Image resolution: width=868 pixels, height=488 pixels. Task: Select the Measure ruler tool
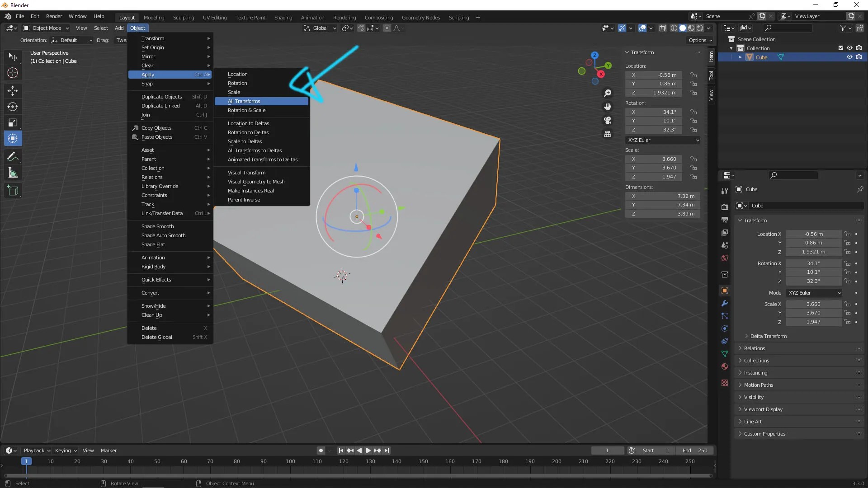(x=13, y=173)
